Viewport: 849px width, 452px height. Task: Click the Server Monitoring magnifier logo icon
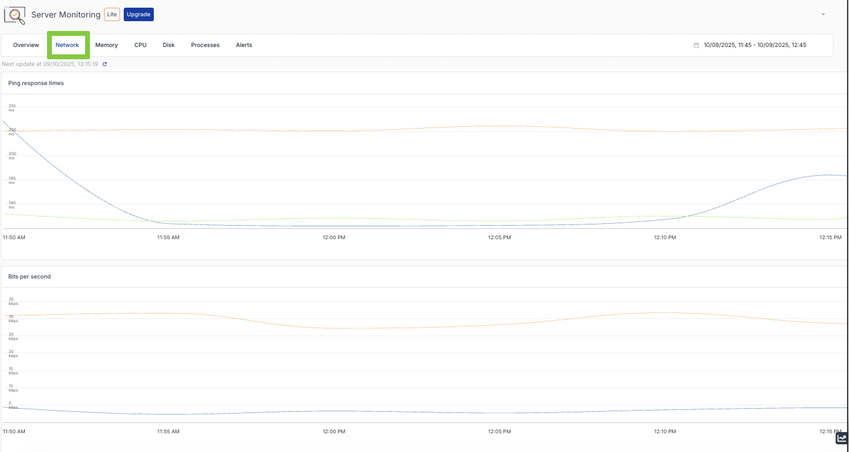[15, 15]
